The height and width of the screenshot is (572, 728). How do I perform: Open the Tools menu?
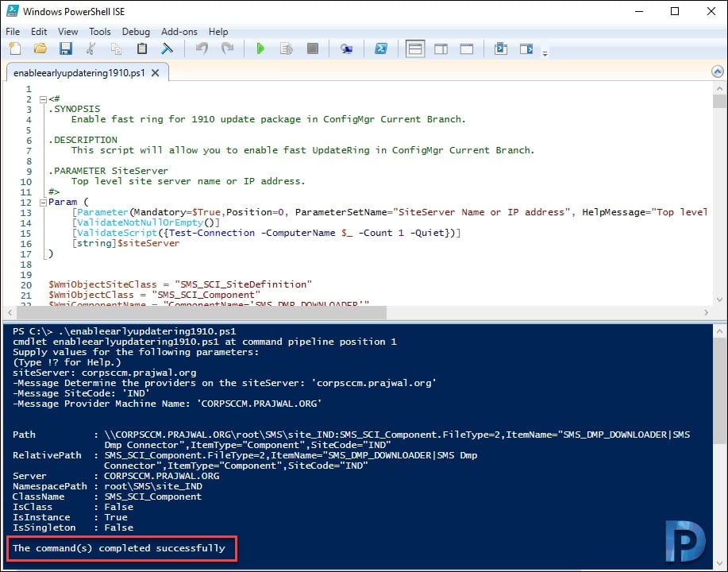(x=100, y=32)
